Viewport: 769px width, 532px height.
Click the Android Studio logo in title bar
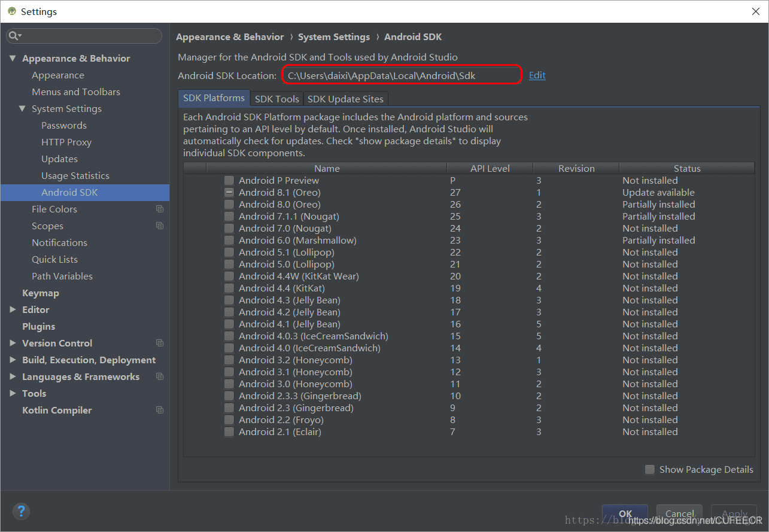click(x=11, y=11)
